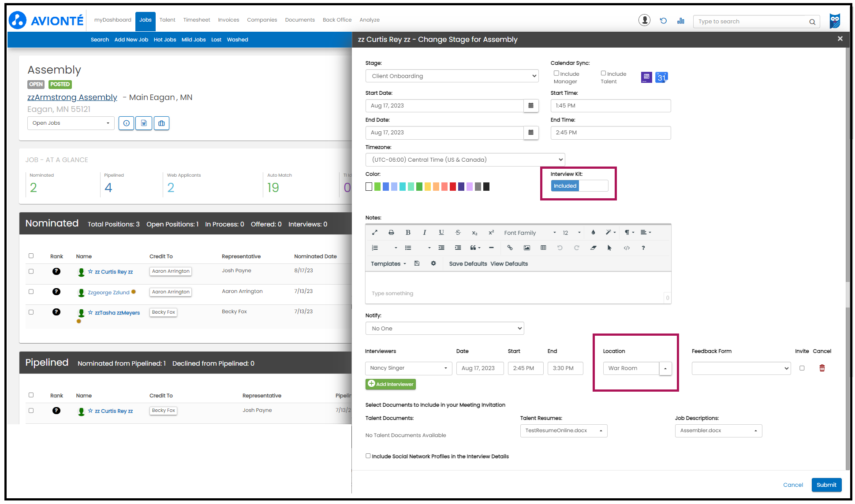The width and height of the screenshot is (855, 504).
Task: Open the Stage dropdown showing Client Onboarding
Action: (x=452, y=76)
